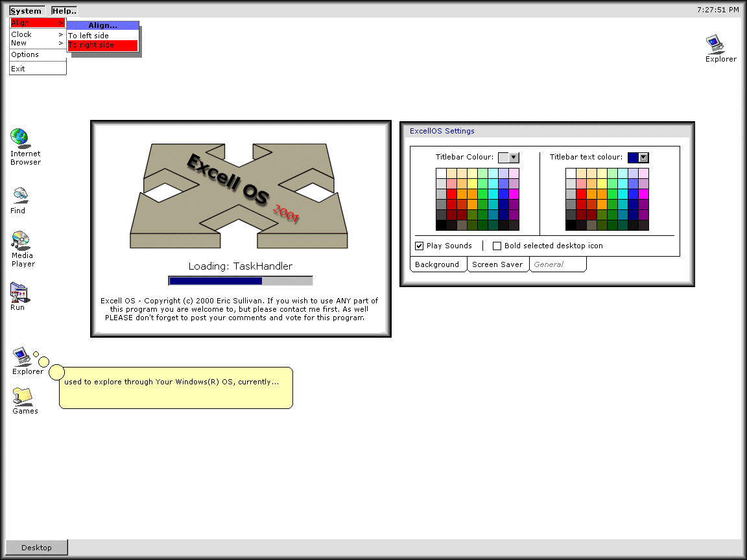Choose Exit from the System menu

click(x=18, y=69)
